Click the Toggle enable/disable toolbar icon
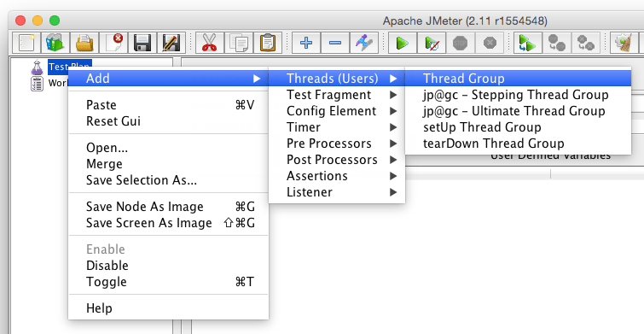The height and width of the screenshot is (334, 644). click(x=364, y=43)
